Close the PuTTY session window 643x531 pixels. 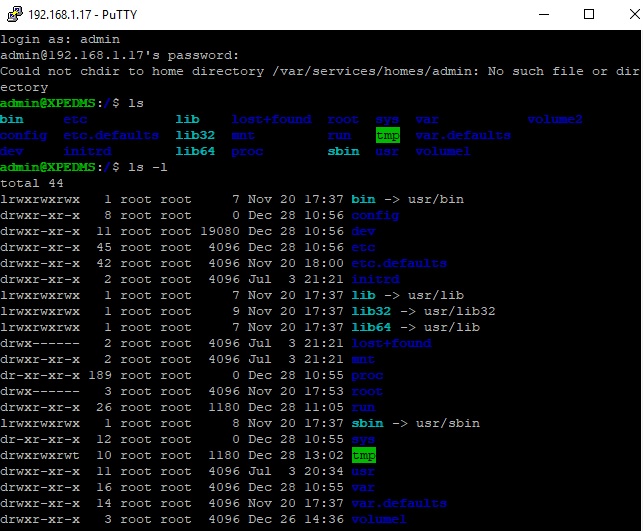tap(634, 14)
